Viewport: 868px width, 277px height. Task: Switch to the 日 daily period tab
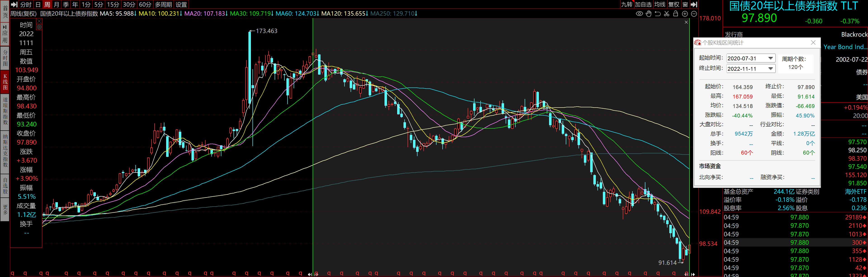[x=38, y=4]
